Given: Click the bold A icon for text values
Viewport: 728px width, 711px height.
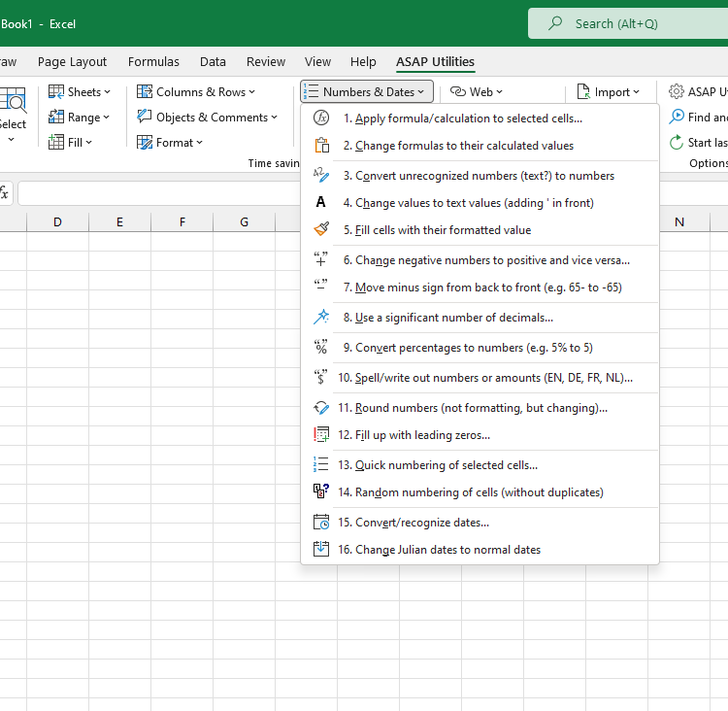Looking at the screenshot, I should click(x=320, y=202).
